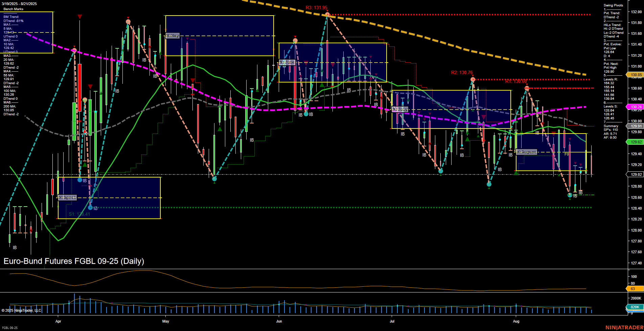
Task: Click the magenta 130.26 price tag
Action: [x=635, y=107]
